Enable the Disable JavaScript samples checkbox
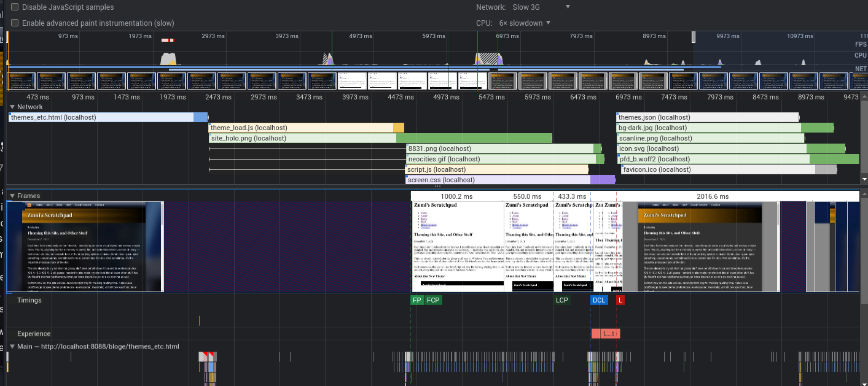The image size is (868, 386). [15, 7]
